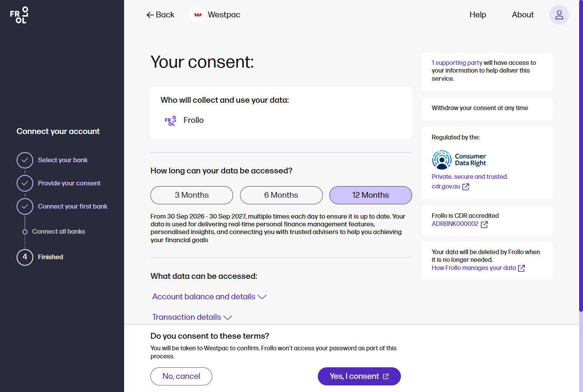Click the Provide your consent checkmark circle
This screenshot has width=583, height=392.
click(25, 183)
